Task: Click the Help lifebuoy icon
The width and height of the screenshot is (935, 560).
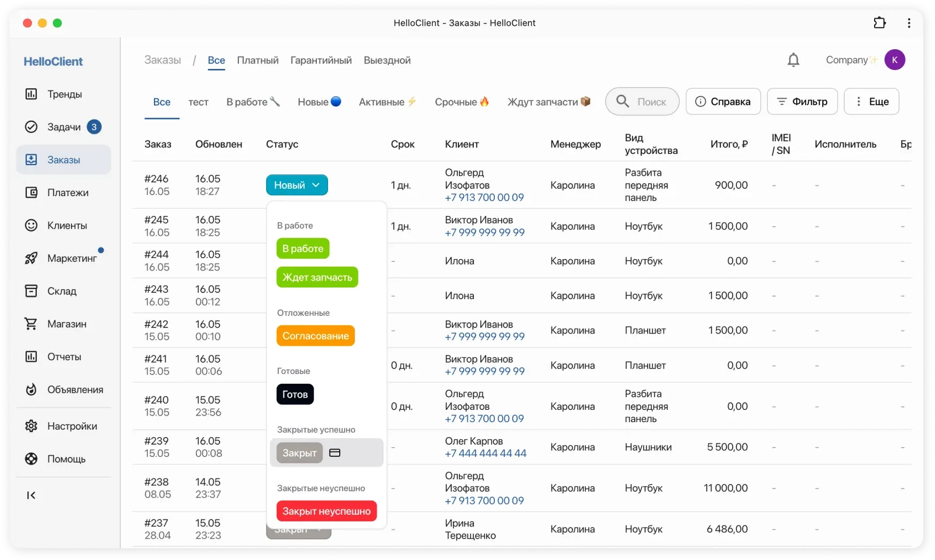Action: [x=32, y=459]
